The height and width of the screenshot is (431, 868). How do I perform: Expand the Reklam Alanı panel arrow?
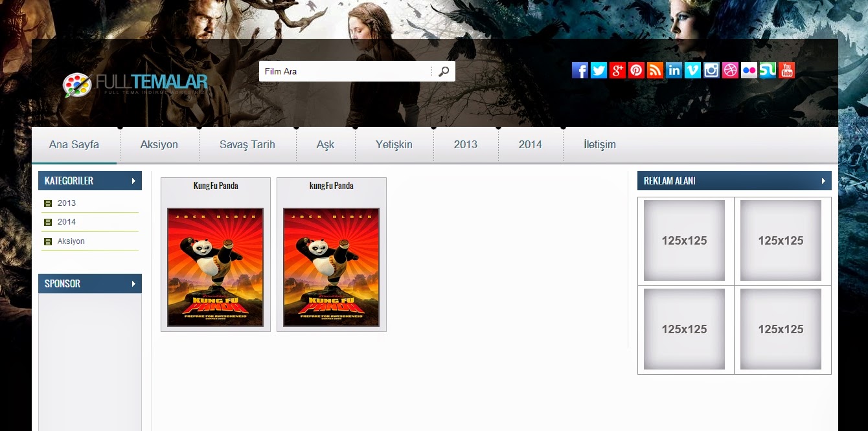coord(823,181)
